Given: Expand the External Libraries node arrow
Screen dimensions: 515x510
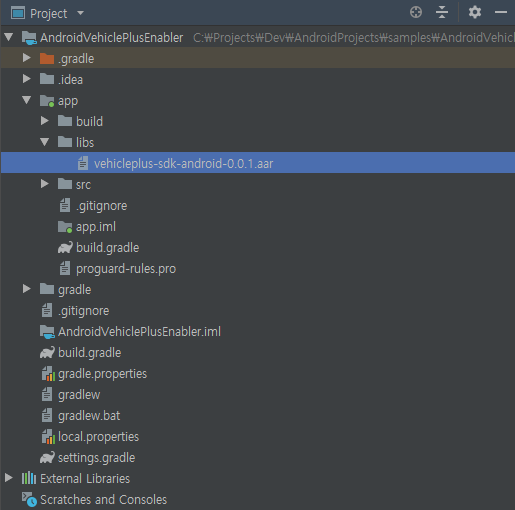Looking at the screenshot, I should click(x=9, y=478).
